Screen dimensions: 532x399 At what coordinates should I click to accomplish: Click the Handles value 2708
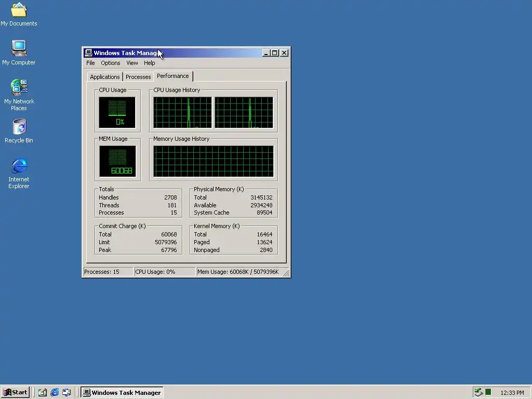(x=170, y=197)
